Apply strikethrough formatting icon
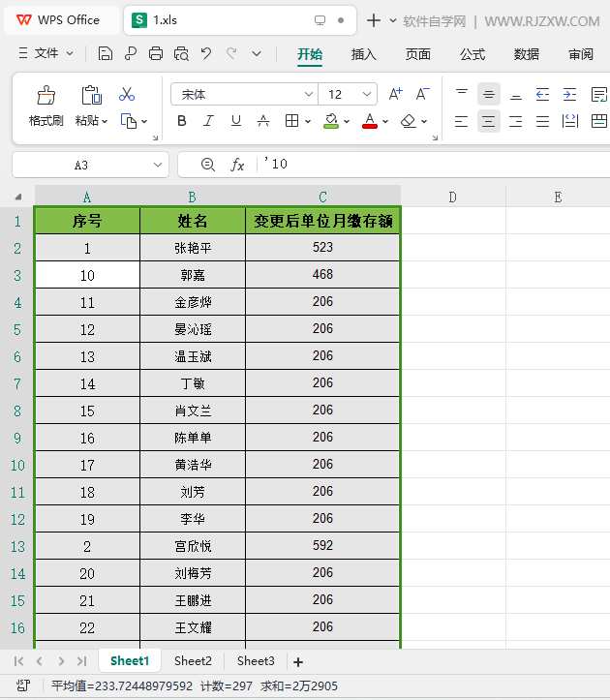 pos(263,121)
